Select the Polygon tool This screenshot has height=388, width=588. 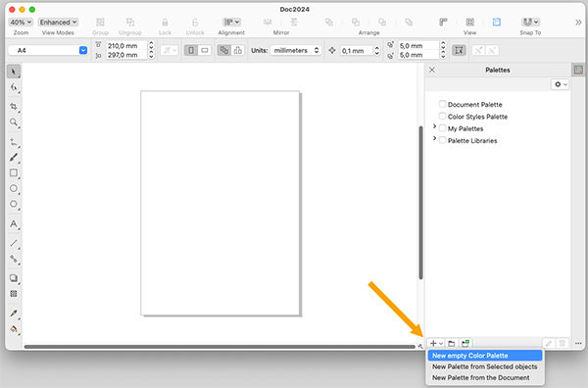[14, 204]
